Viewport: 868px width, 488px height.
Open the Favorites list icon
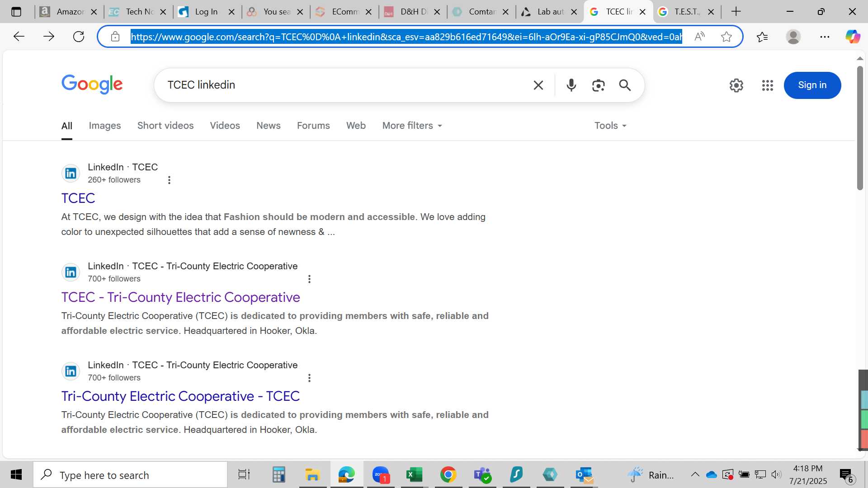tap(762, 37)
